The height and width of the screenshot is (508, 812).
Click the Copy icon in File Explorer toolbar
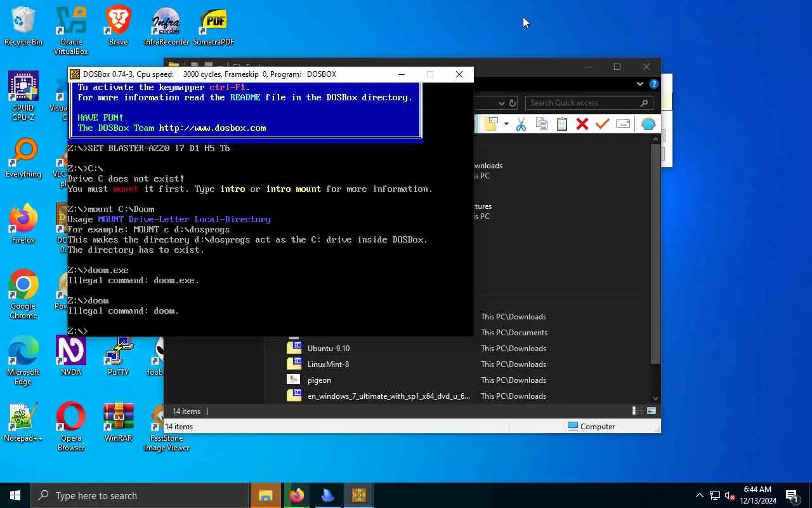(x=541, y=124)
